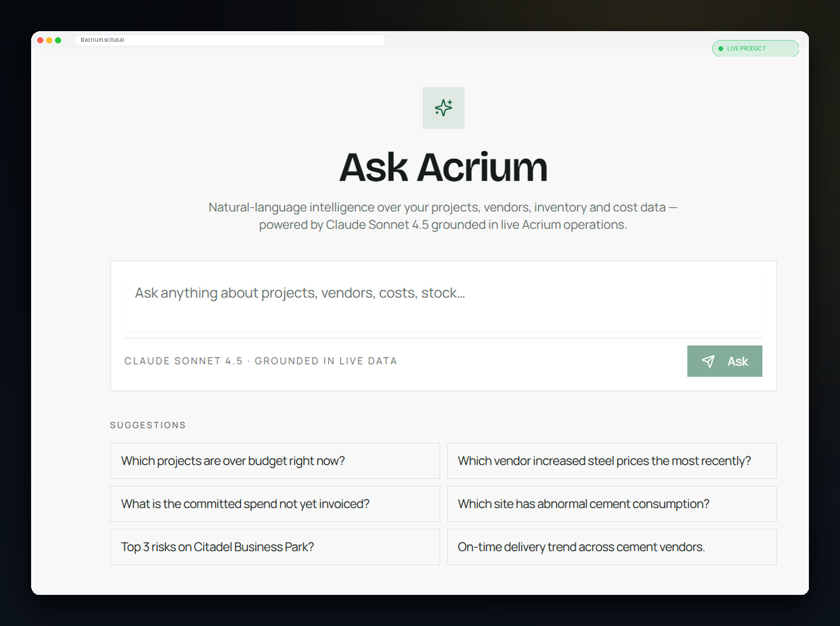
Task: Click the paper-plane icon on the Ask button
Action: [x=708, y=361]
